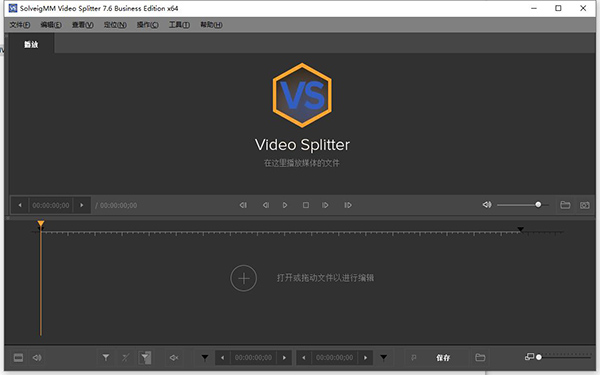Click the flag icon beside 保存
Viewport: 600px width, 375px height.
(x=414, y=358)
